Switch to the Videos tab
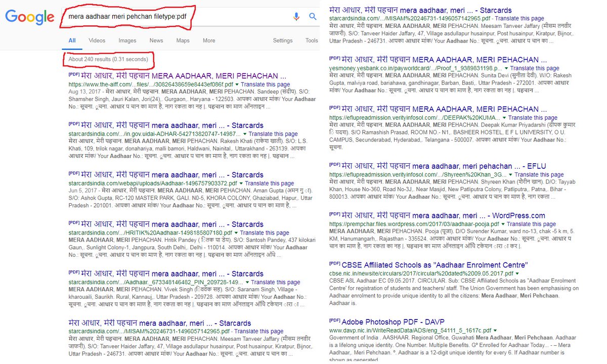 tap(97, 40)
